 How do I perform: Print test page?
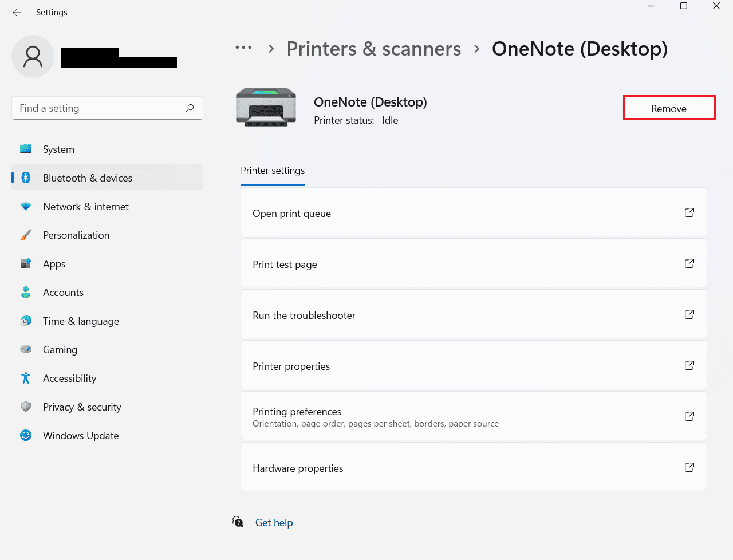pyautogui.click(x=474, y=263)
